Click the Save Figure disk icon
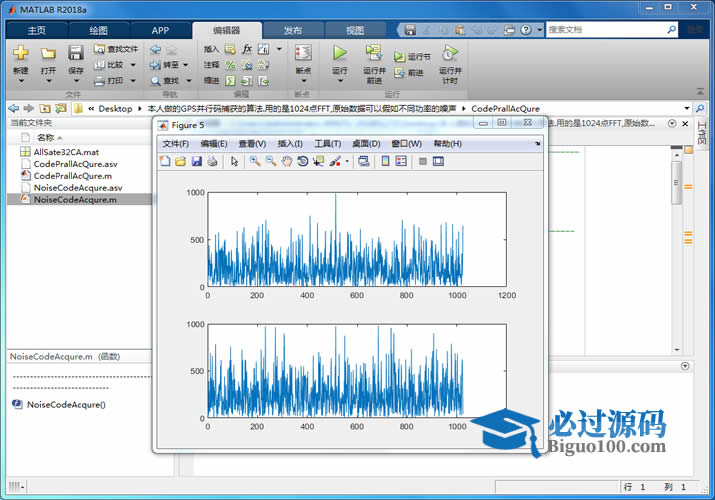715x500 pixels. pos(197,161)
